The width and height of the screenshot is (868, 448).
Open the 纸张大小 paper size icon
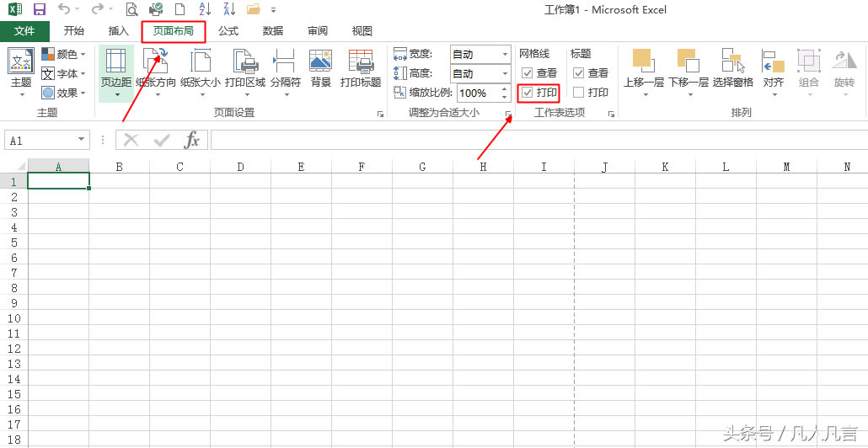[x=200, y=64]
